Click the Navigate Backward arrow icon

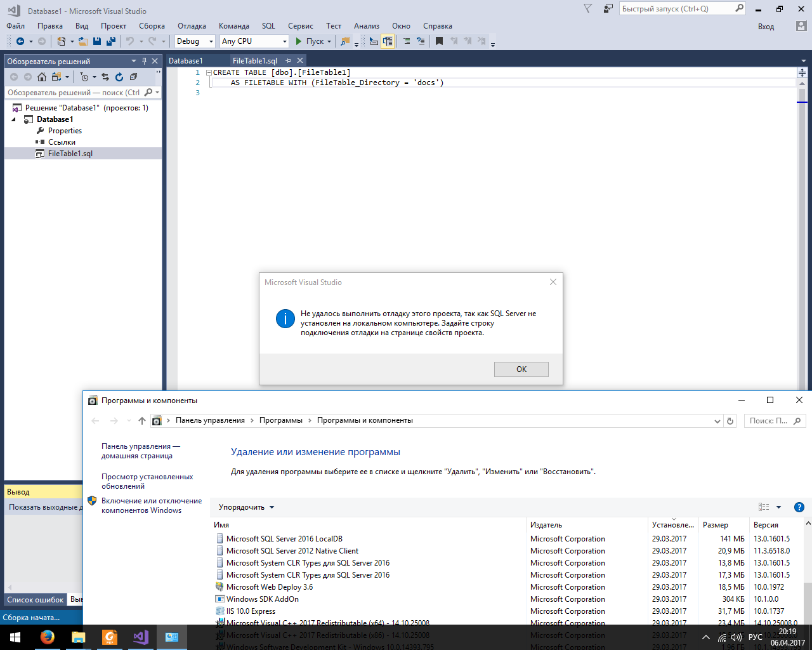point(20,41)
